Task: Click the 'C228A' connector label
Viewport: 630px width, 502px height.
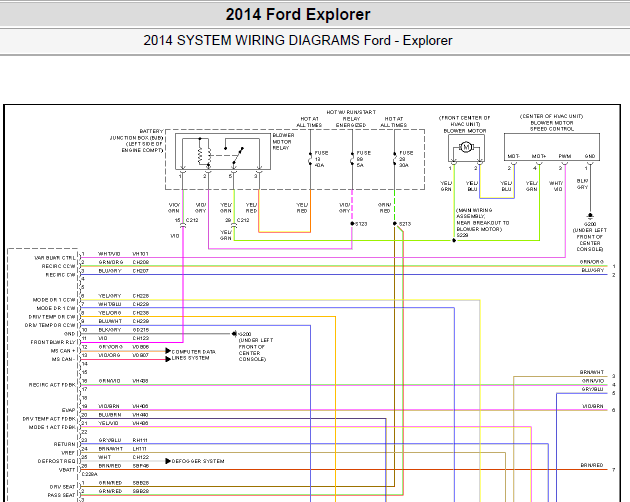Action: 90,474
